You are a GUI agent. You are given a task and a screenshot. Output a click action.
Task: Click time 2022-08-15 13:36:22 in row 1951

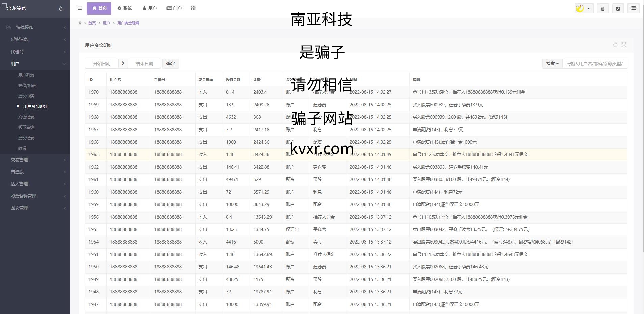pyautogui.click(x=370, y=254)
